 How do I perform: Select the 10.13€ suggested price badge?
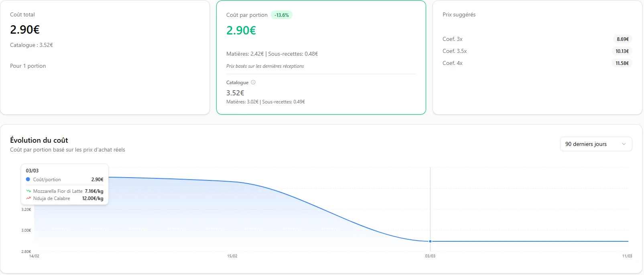[622, 51]
